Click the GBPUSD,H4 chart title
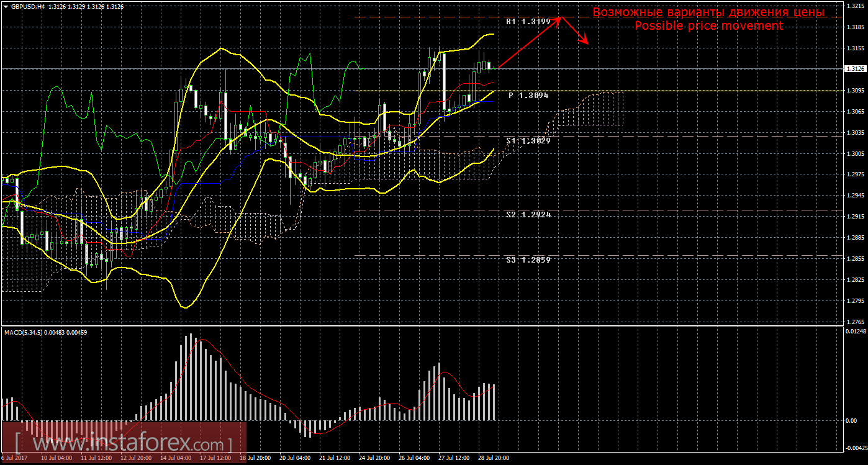Viewport: 868px width, 465px height. (27, 6)
